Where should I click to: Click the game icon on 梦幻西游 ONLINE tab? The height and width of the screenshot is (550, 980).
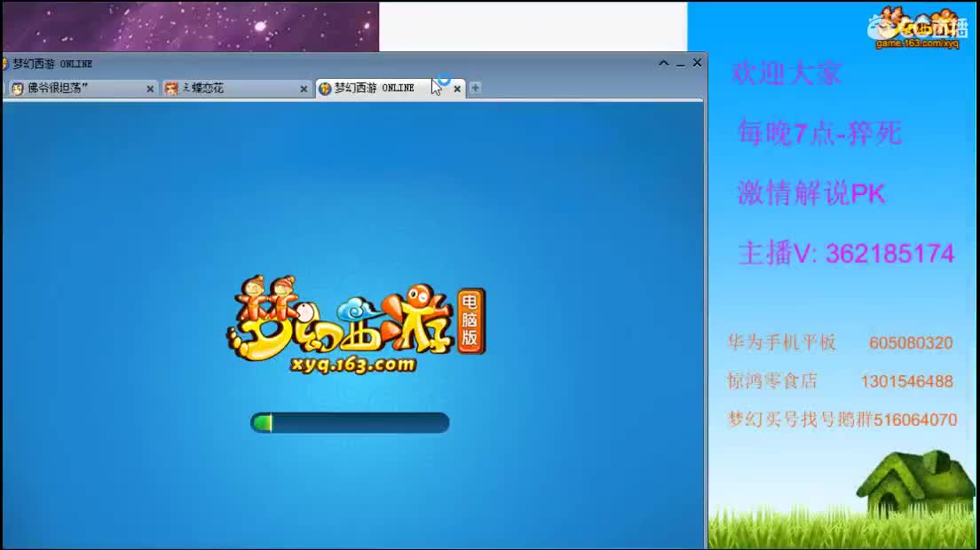click(325, 89)
